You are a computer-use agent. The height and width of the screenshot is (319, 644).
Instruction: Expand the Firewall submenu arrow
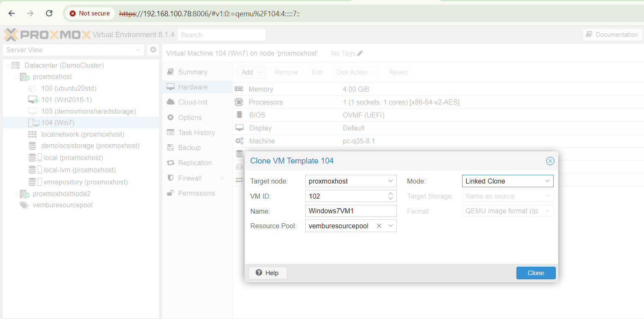(222, 178)
